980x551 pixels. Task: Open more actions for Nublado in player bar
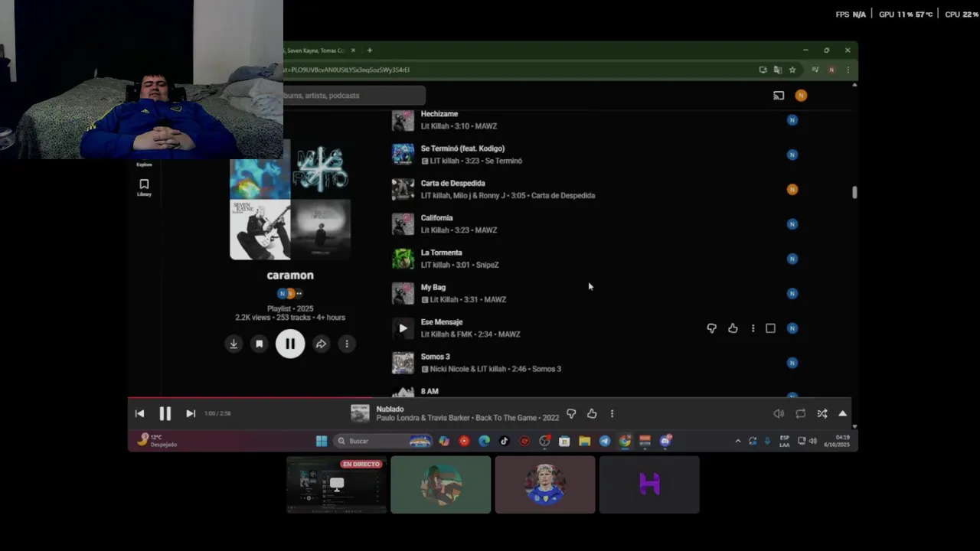pyautogui.click(x=612, y=413)
